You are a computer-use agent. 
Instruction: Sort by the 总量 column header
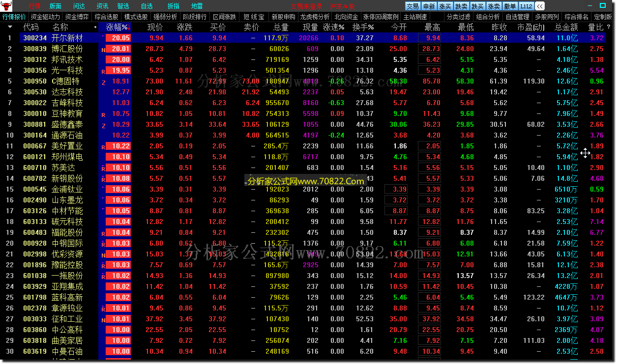click(x=281, y=27)
